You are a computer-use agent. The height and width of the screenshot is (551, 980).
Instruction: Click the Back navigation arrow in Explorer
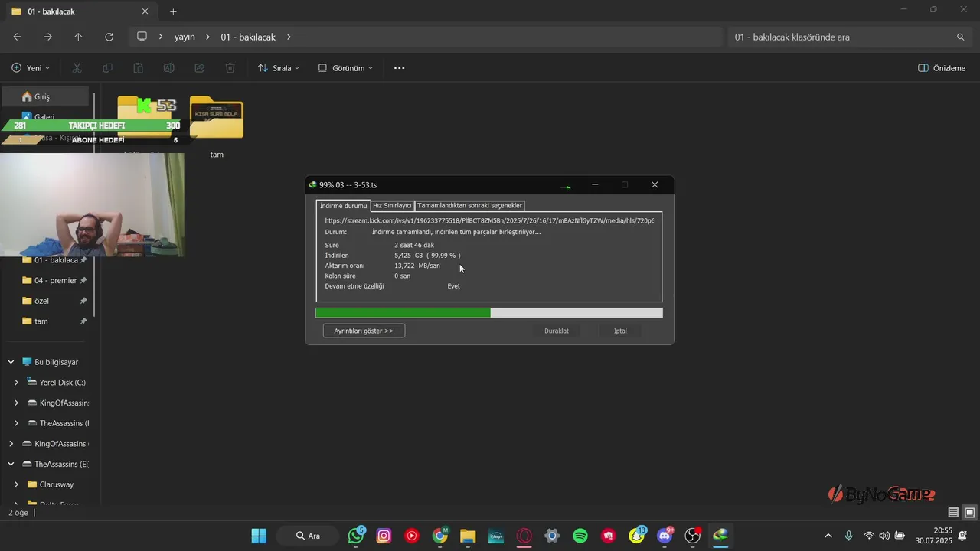(17, 37)
